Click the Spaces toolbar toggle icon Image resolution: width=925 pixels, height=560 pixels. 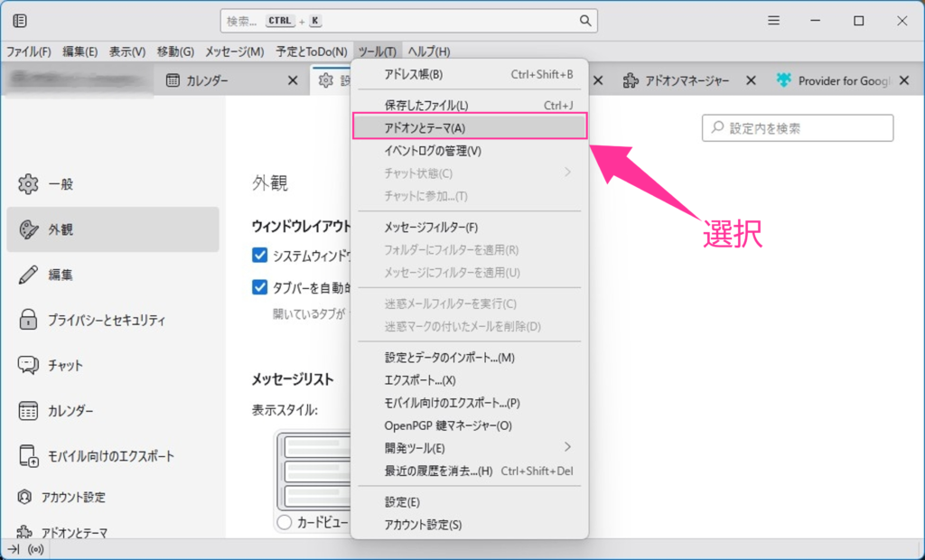[x=20, y=21]
